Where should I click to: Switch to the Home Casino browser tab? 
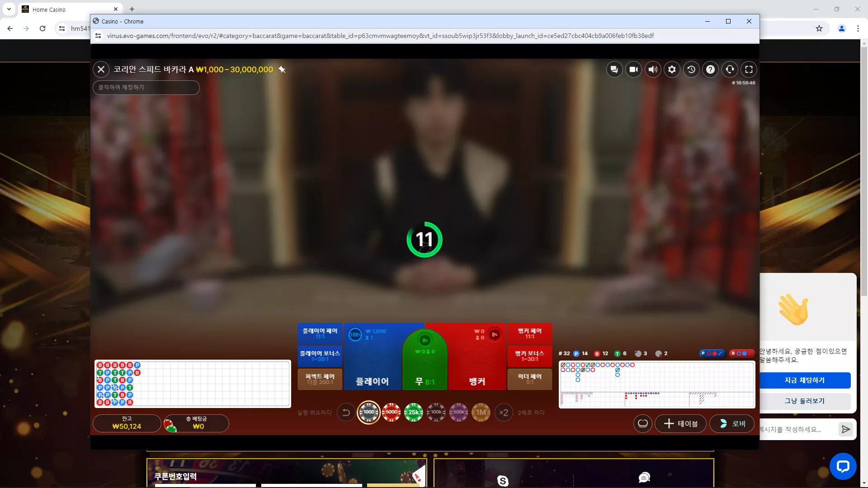point(70,9)
